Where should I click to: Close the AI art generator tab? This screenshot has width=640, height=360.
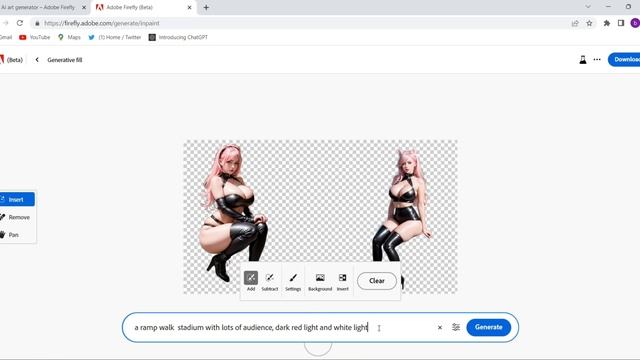click(84, 7)
